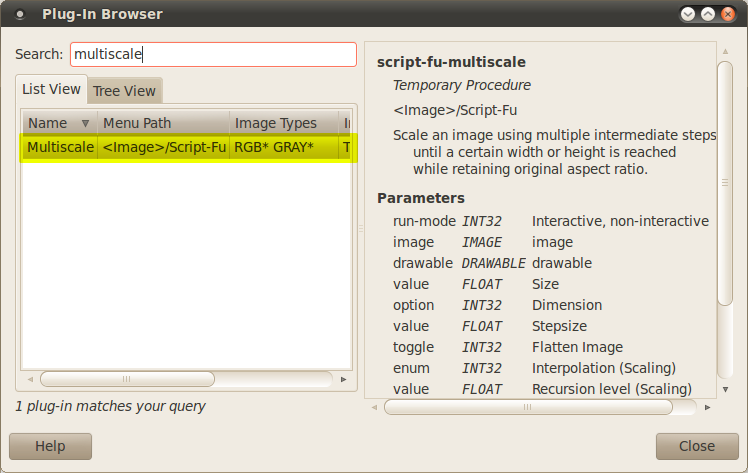Maximize the Plug-In Browser window
This screenshot has height=473, width=748.
coord(708,14)
